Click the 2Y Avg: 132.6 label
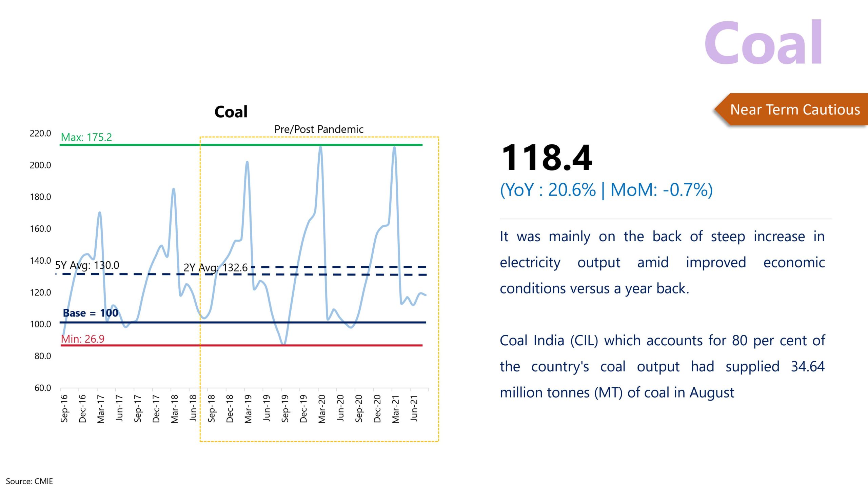Image resolution: width=868 pixels, height=488 pixels. coord(216,268)
